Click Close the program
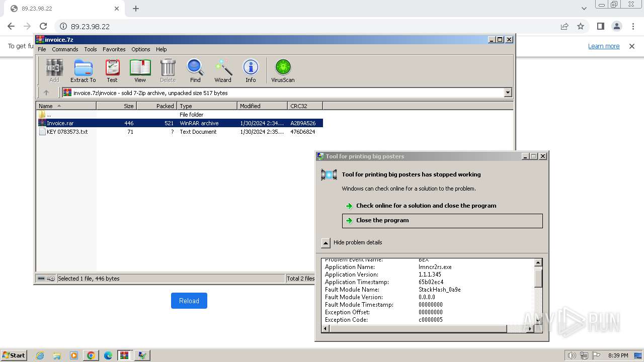Screen dimensions: 644x362 442,221
